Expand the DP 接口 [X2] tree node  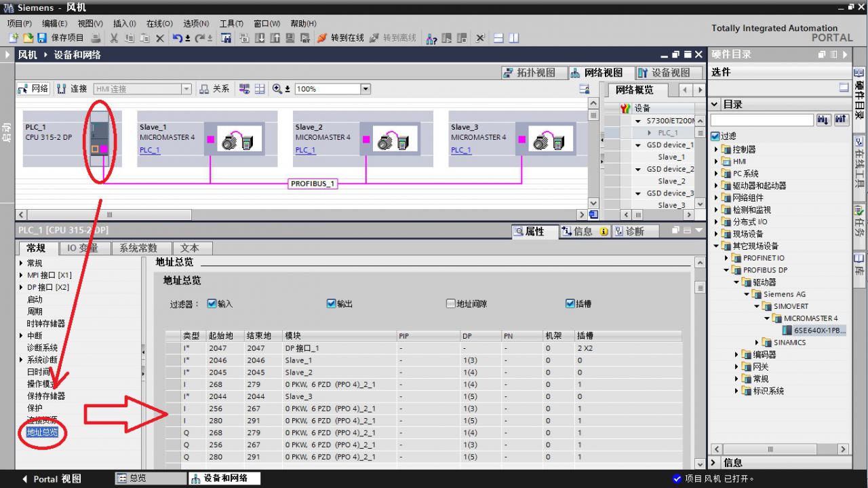[x=21, y=287]
